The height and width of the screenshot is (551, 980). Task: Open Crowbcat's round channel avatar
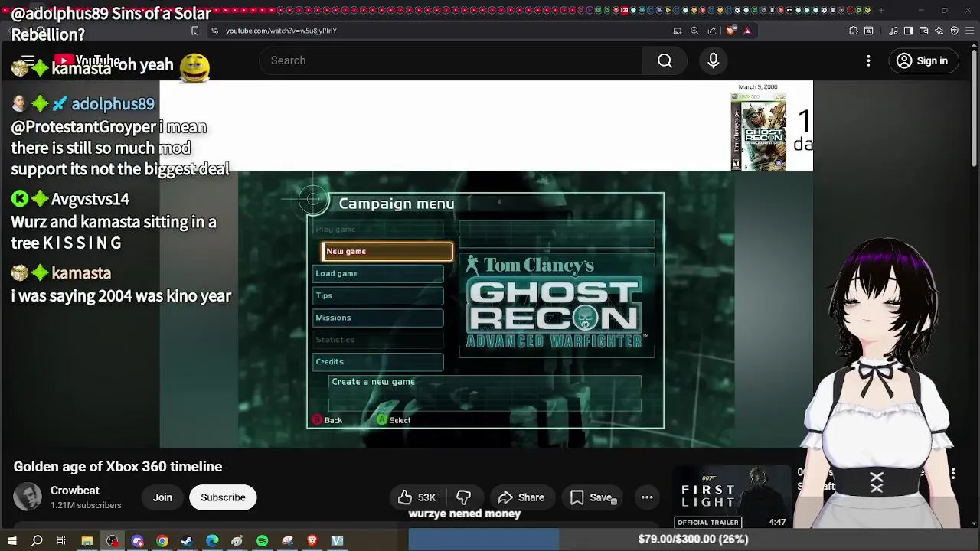(x=28, y=497)
